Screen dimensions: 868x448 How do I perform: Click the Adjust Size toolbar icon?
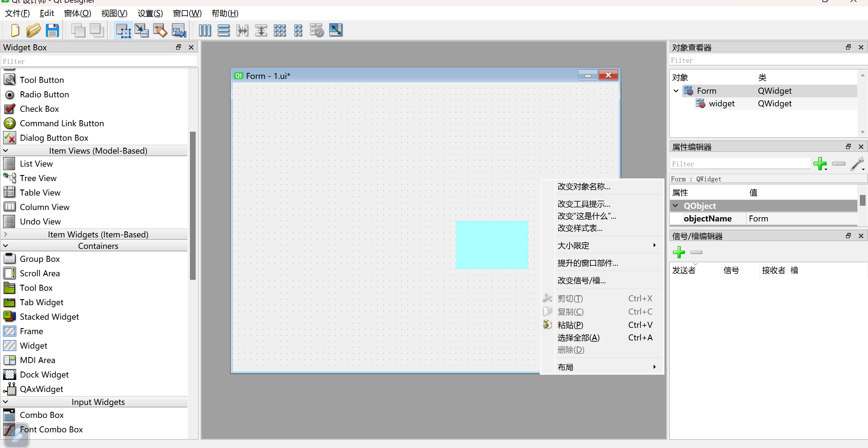click(x=336, y=30)
